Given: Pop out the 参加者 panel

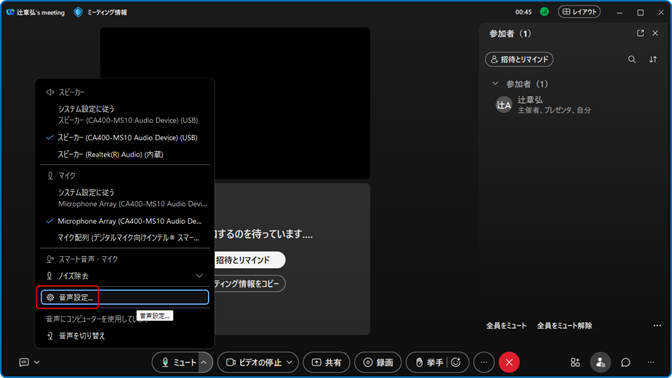Looking at the screenshot, I should tap(640, 33).
